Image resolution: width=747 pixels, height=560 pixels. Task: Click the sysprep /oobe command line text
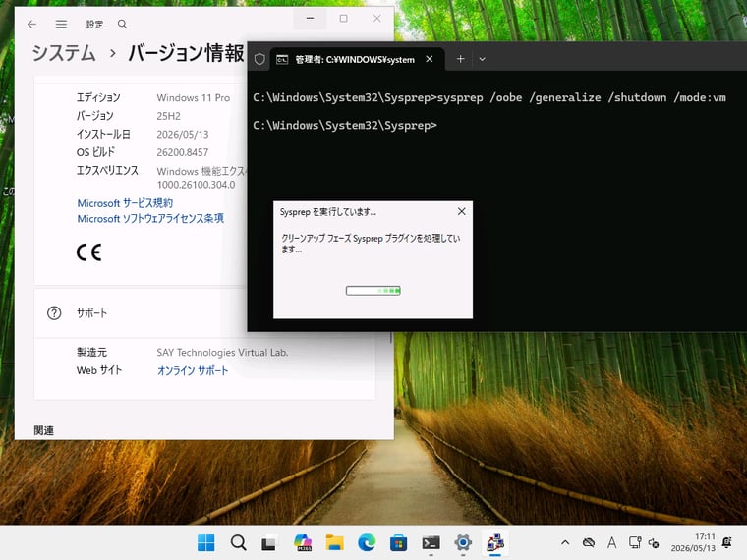[x=581, y=97]
